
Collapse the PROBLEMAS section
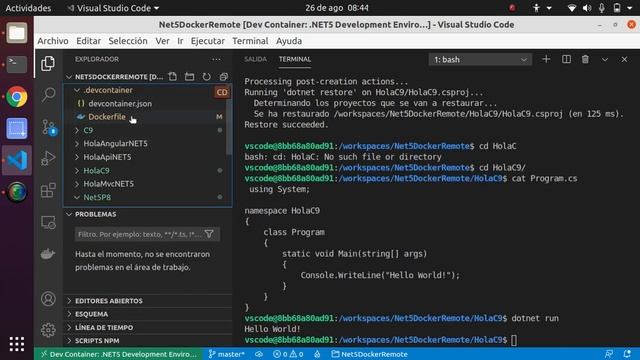pos(147,214)
